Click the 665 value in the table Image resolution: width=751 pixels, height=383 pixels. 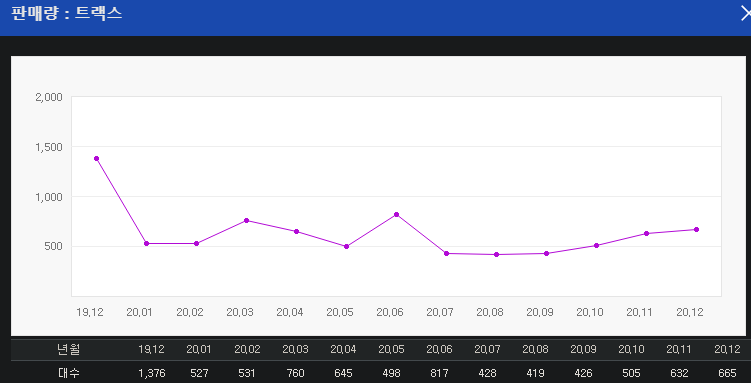pos(728,373)
